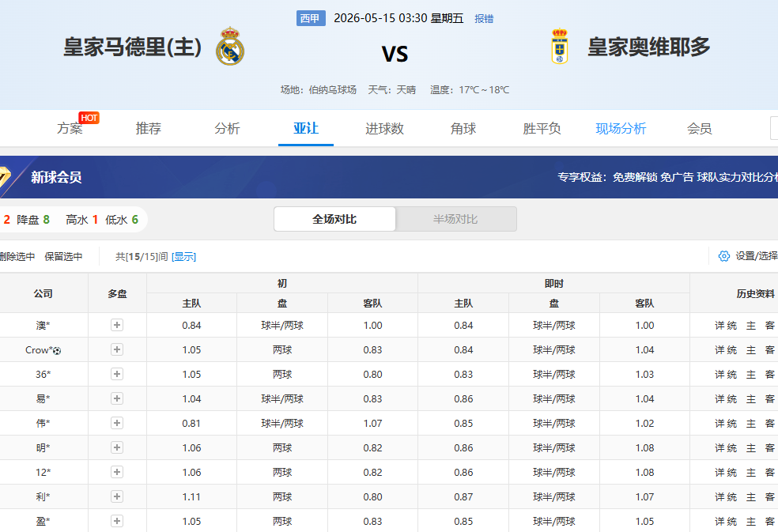Click 主 link in 澳* row
The height and width of the screenshot is (532, 778).
[751, 326]
